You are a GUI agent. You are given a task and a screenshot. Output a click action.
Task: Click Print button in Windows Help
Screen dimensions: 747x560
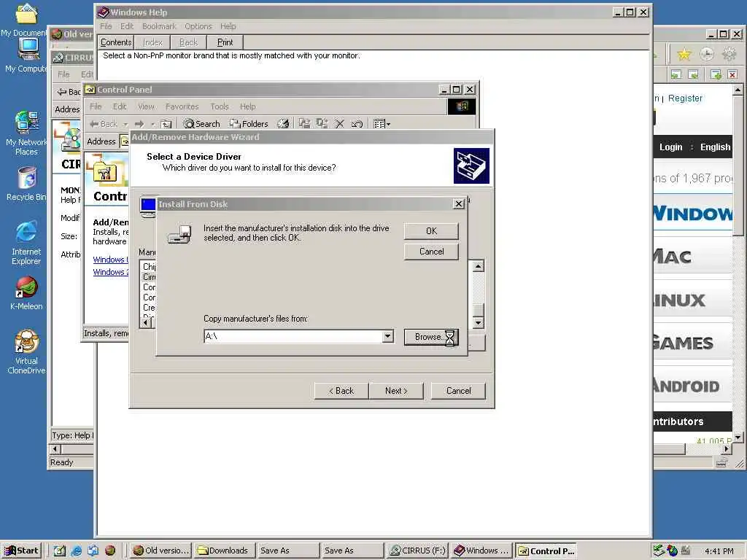coord(225,42)
